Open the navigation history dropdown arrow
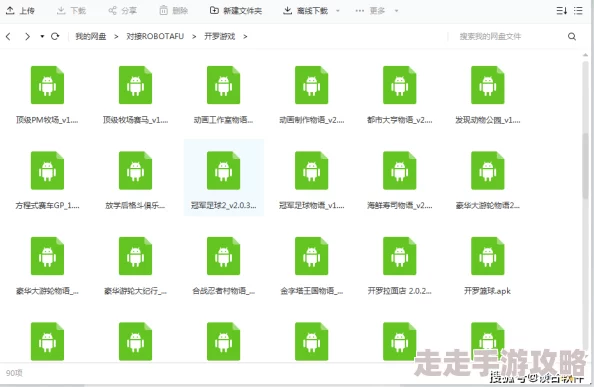This screenshot has width=594, height=387. click(x=42, y=36)
